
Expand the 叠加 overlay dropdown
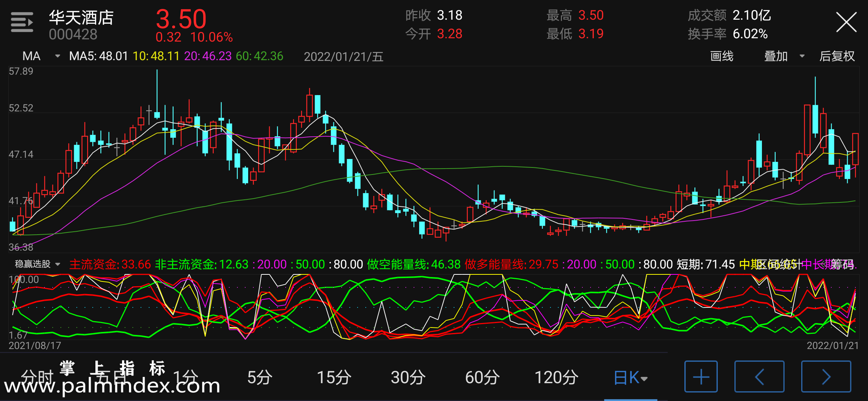784,56
